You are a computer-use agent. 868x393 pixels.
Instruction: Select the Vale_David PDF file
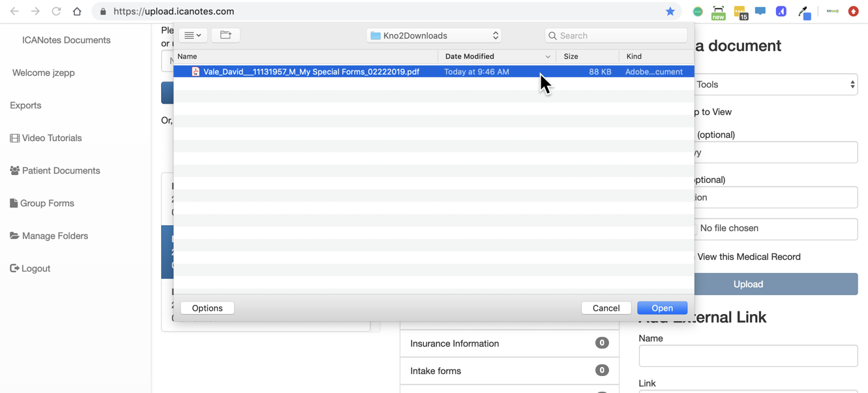pyautogui.click(x=311, y=72)
